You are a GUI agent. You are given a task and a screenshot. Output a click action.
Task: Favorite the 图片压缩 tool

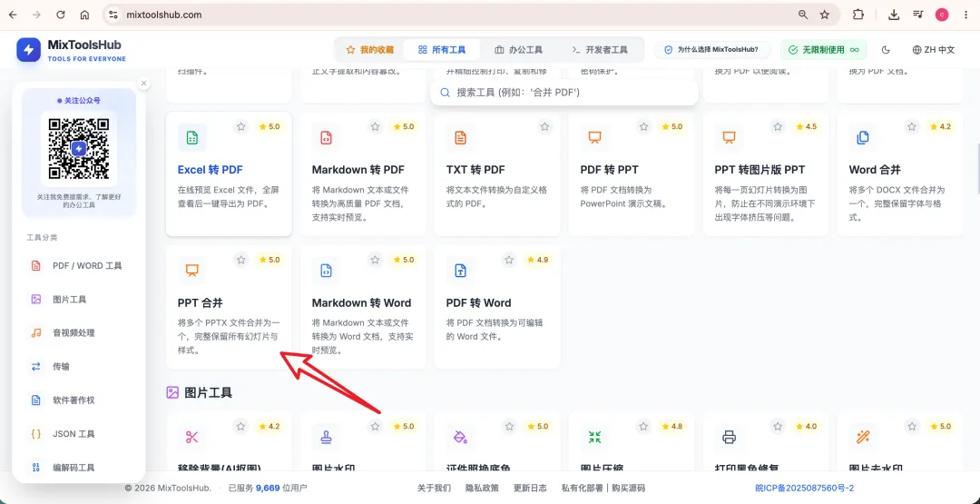click(643, 427)
